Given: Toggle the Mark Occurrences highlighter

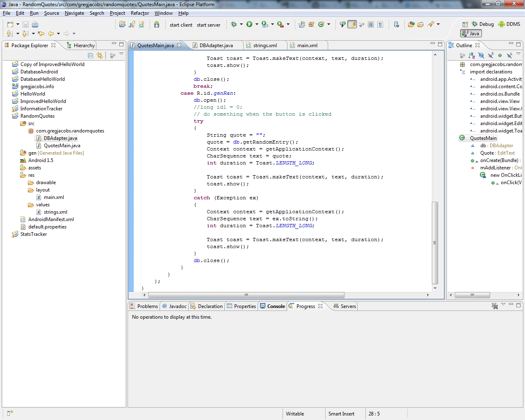Looking at the screenshot, I should [x=352, y=24].
